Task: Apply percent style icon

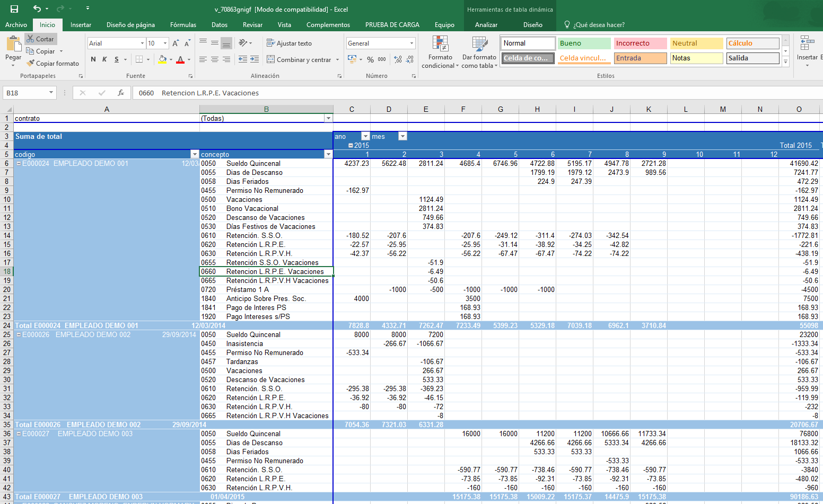Action: [371, 59]
